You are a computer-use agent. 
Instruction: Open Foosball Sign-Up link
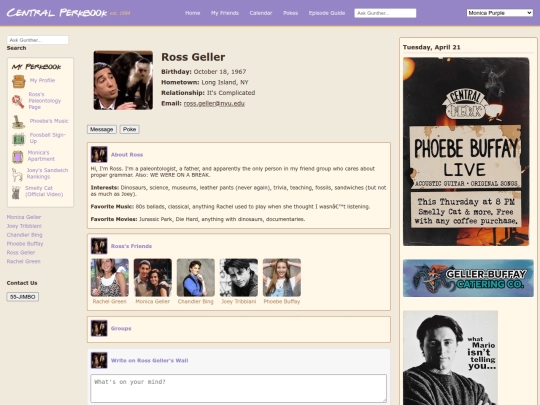[x=48, y=138]
